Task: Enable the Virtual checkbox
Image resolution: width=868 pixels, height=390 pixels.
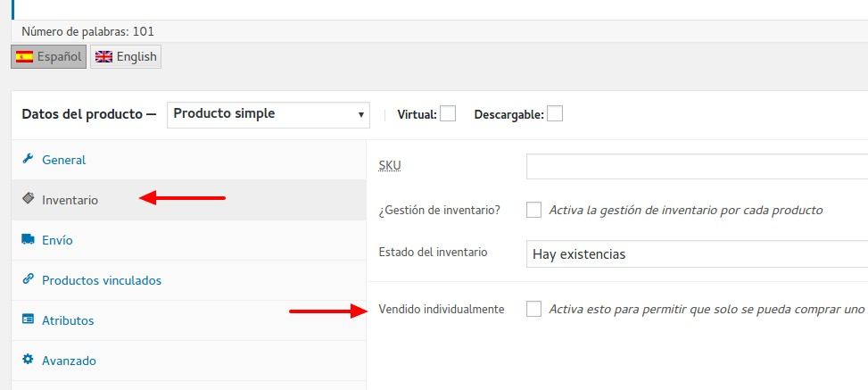Action: (x=448, y=113)
